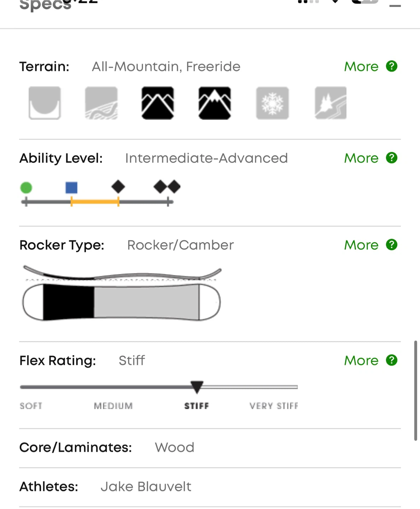Open the More link for Flex Rating
The height and width of the screenshot is (509, 420).
point(361,361)
